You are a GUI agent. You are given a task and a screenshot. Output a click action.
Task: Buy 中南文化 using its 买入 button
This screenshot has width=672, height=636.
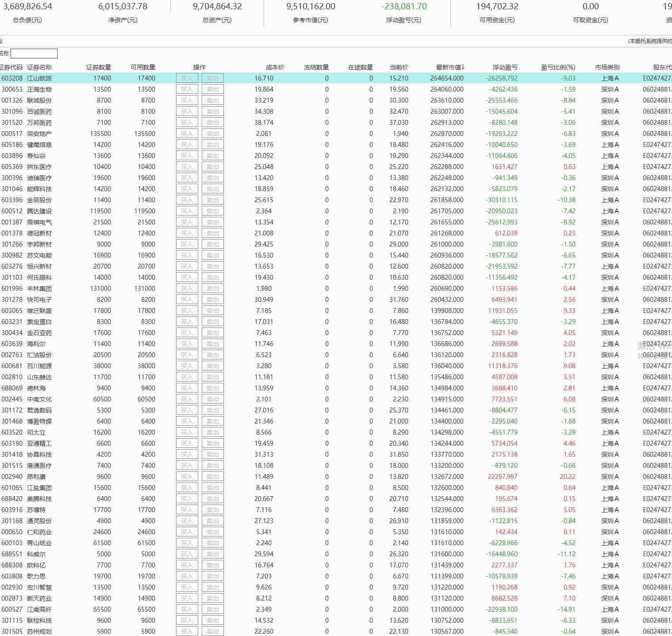[x=187, y=399]
